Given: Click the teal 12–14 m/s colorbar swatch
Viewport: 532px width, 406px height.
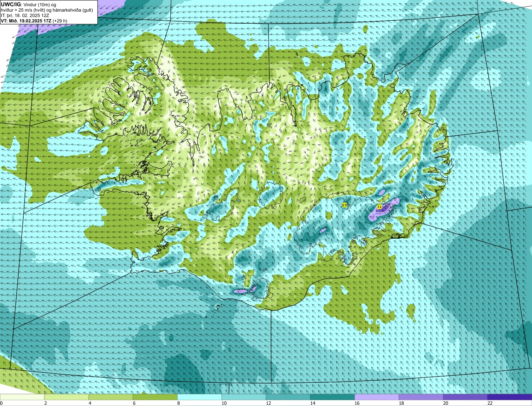Looking at the screenshot, I should click(x=288, y=397).
